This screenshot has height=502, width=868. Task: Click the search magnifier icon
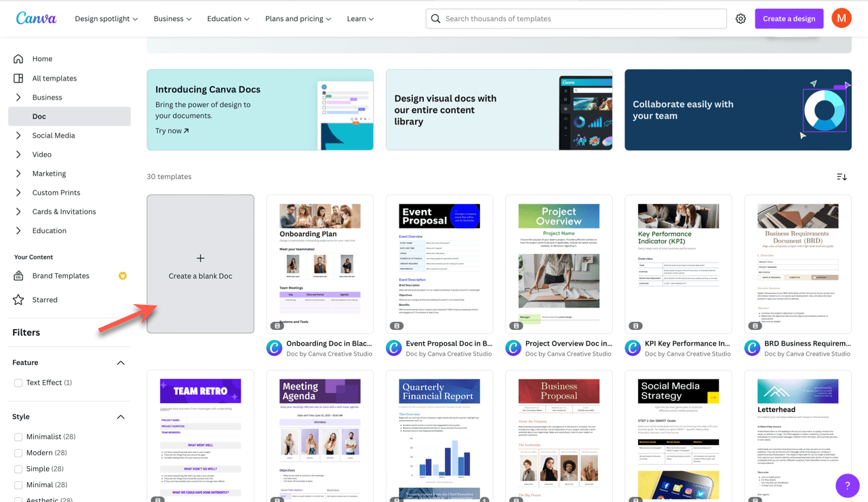[436, 19]
